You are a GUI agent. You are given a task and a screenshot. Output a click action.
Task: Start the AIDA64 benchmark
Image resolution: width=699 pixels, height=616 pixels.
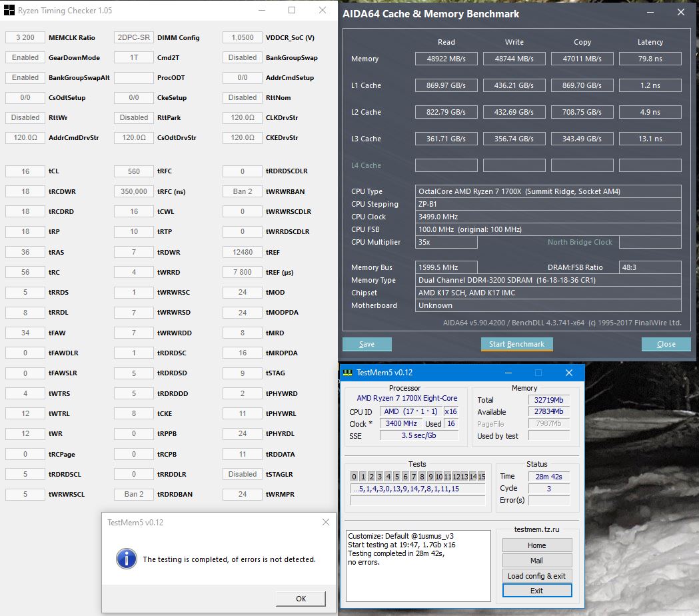click(516, 344)
